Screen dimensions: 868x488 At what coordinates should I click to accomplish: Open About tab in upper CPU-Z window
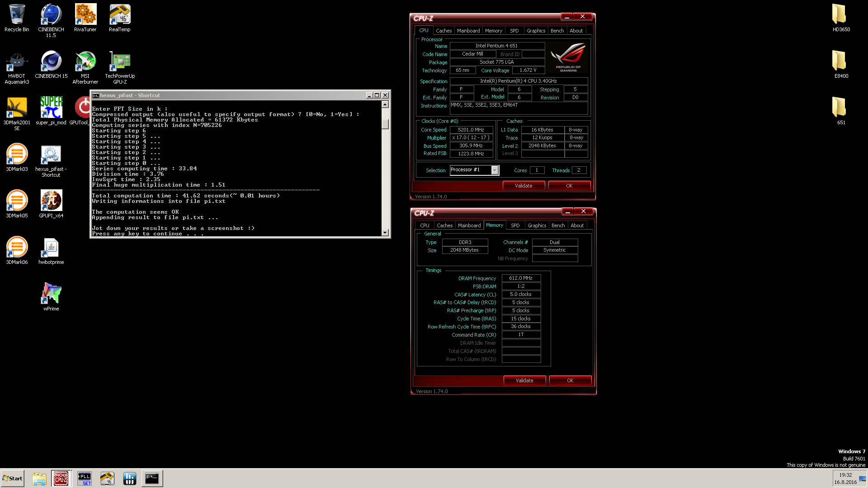click(x=576, y=31)
